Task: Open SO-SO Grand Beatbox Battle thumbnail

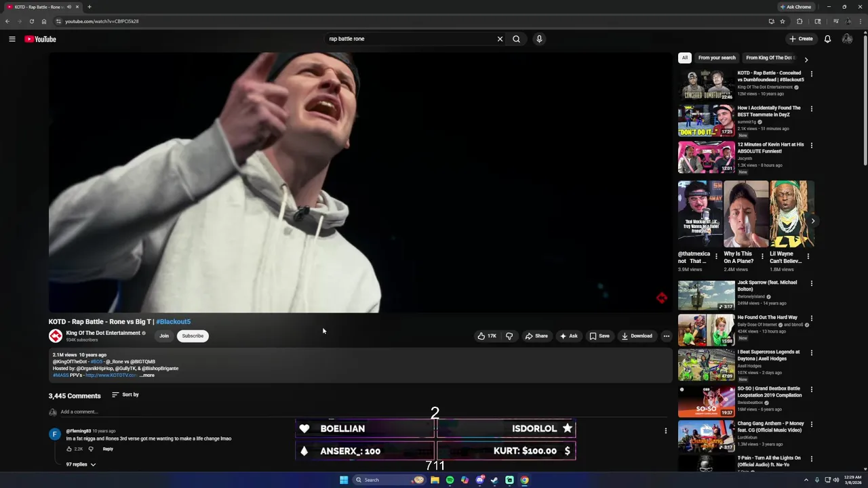Action: point(706,401)
